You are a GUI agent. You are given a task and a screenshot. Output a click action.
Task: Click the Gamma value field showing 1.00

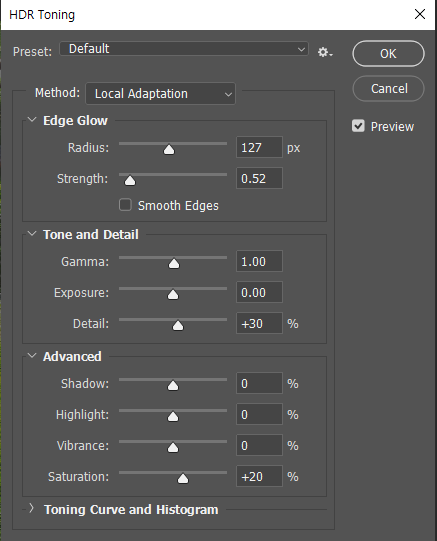(x=259, y=261)
